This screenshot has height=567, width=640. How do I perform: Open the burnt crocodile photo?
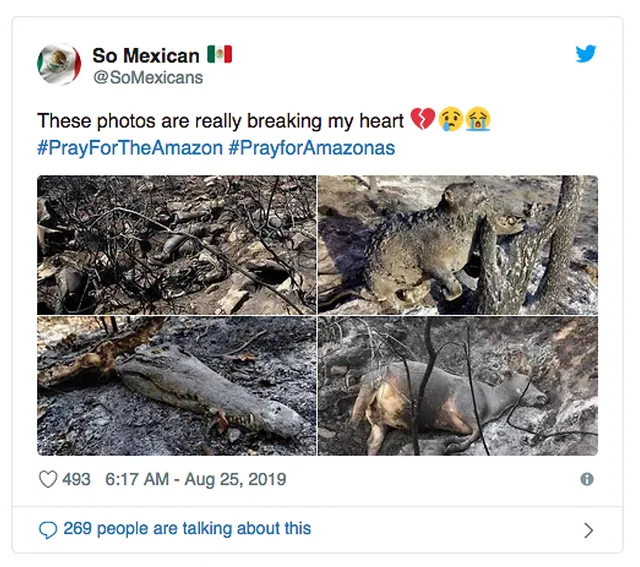[176, 386]
